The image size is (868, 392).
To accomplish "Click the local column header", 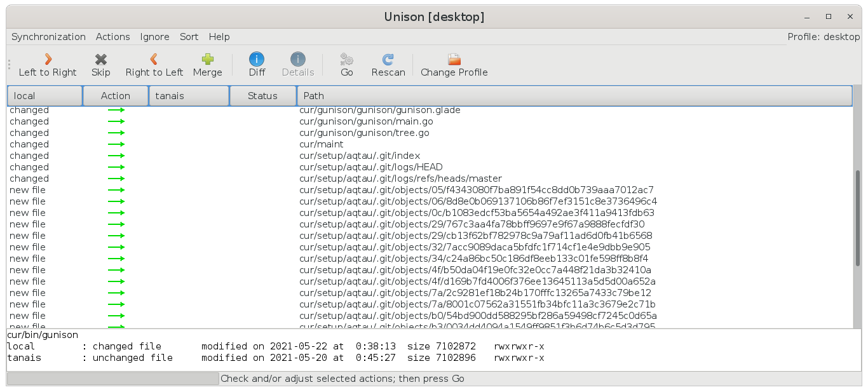I will pos(45,96).
